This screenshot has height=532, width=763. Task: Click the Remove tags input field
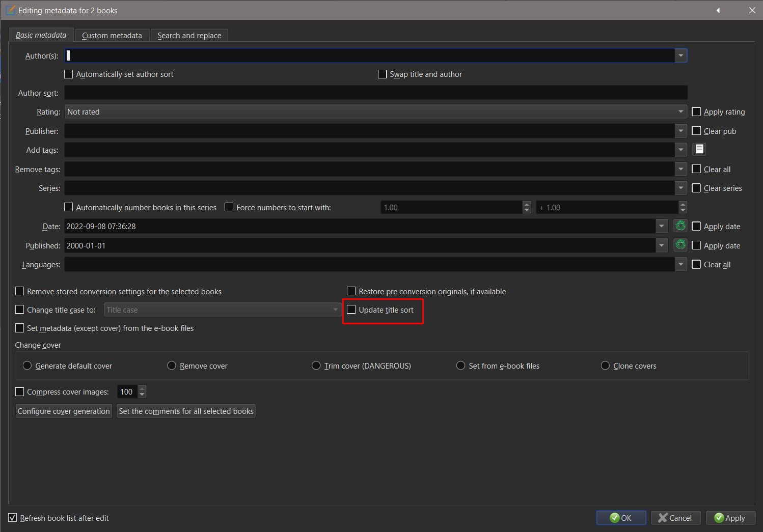[x=370, y=169]
